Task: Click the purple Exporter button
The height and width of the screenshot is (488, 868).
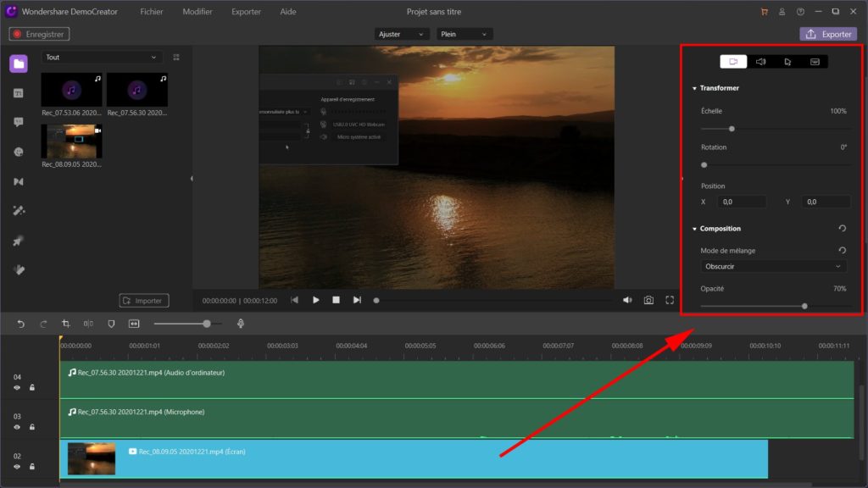Action: 828,34
